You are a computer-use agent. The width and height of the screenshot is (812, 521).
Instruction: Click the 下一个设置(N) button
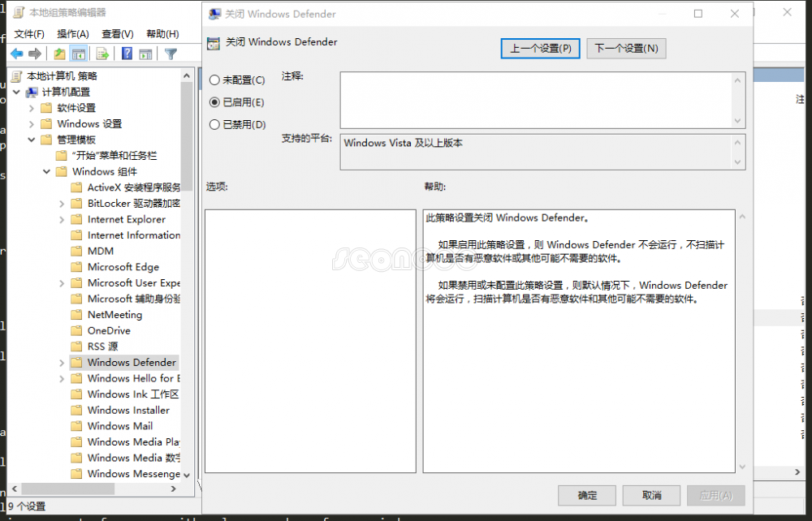pos(626,48)
